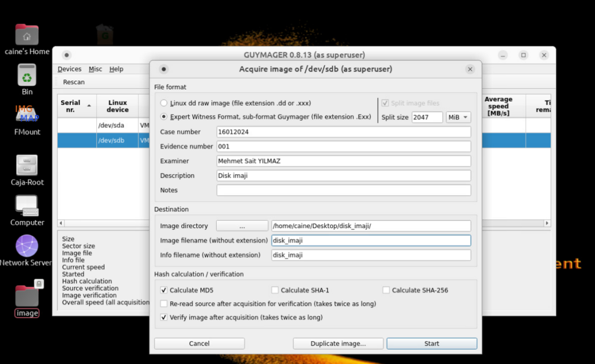Viewport: 595px width, 364px height.
Task: Toggle Verify image after acquisition
Action: [163, 318]
